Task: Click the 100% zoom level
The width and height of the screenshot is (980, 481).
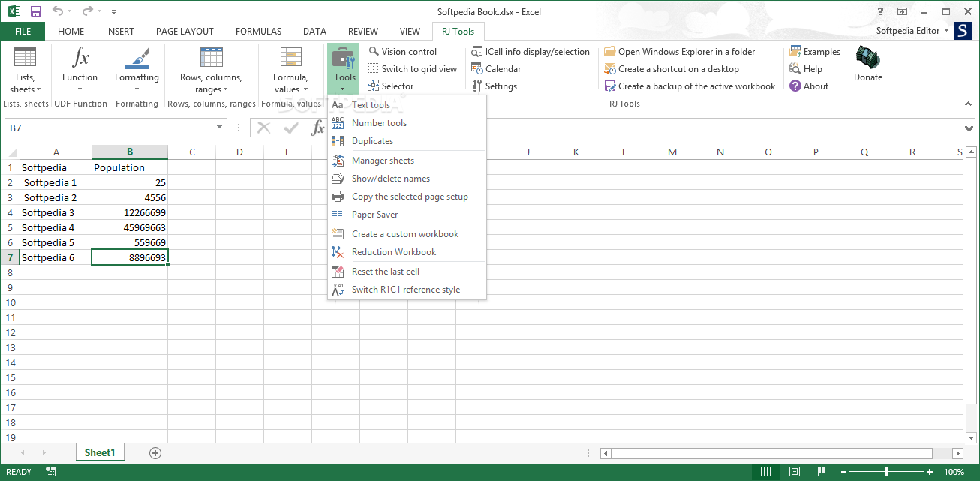Action: [x=954, y=472]
